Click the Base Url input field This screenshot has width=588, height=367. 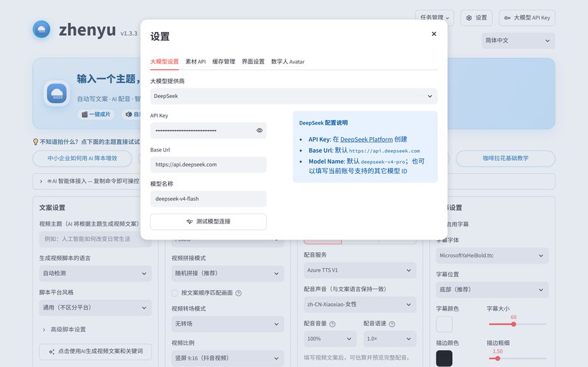pyautogui.click(x=208, y=165)
